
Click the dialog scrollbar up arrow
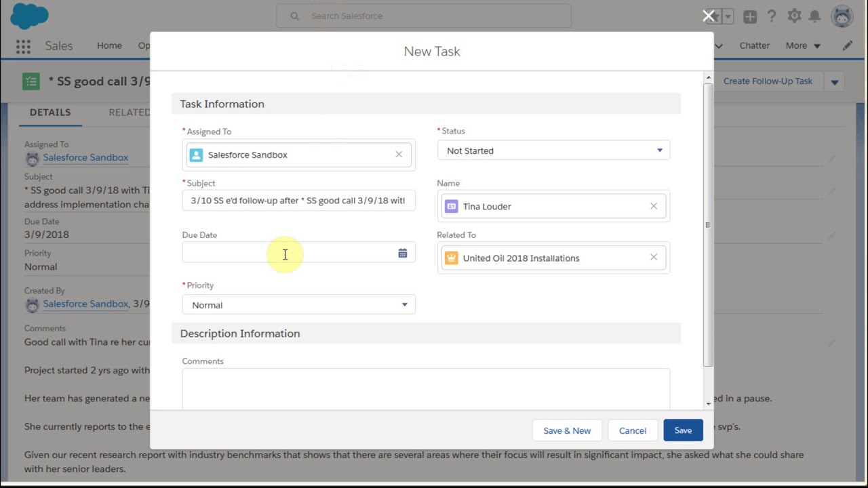[708, 78]
